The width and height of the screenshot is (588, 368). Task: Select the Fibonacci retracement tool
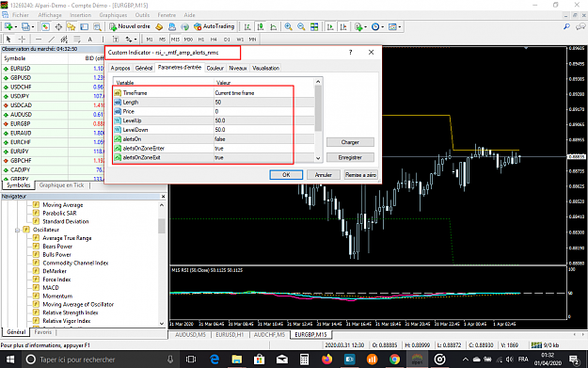[x=77, y=39]
